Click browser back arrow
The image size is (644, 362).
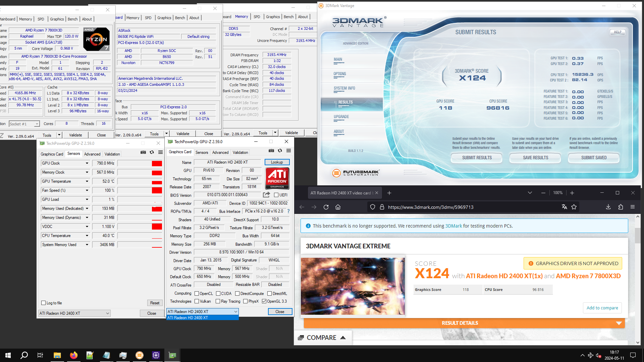click(302, 207)
